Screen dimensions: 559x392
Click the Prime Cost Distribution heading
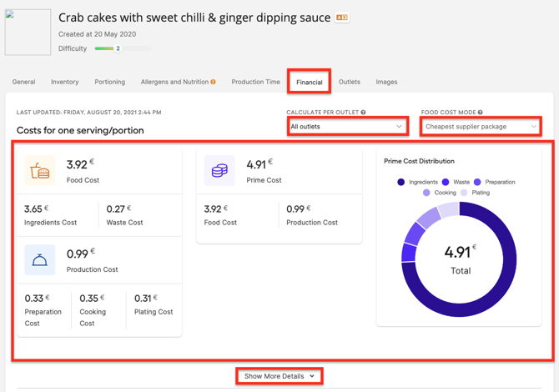click(419, 161)
